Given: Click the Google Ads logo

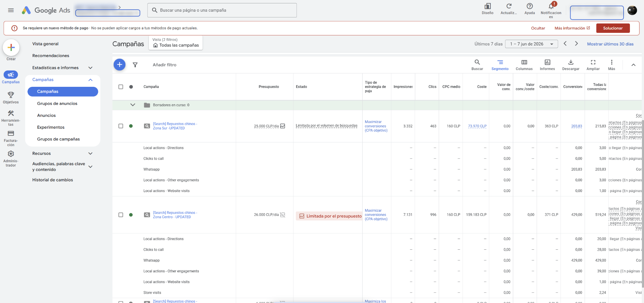Looking at the screenshot, I should [x=46, y=10].
